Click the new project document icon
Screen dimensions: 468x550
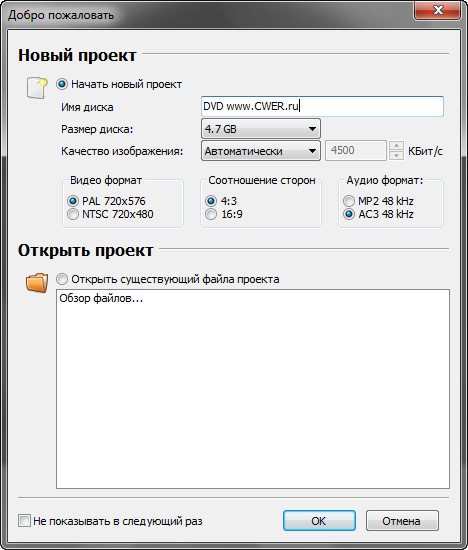tap(37, 88)
